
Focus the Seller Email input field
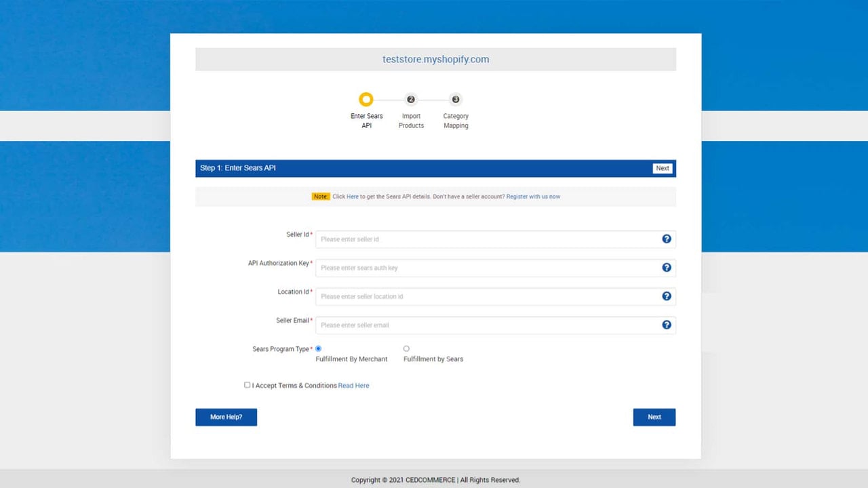pyautogui.click(x=496, y=325)
